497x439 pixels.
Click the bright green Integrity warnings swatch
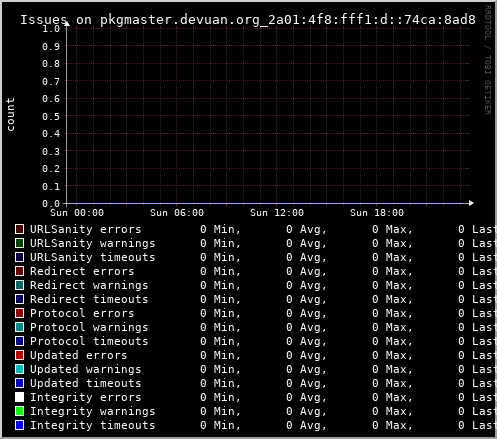pyautogui.click(x=20, y=411)
